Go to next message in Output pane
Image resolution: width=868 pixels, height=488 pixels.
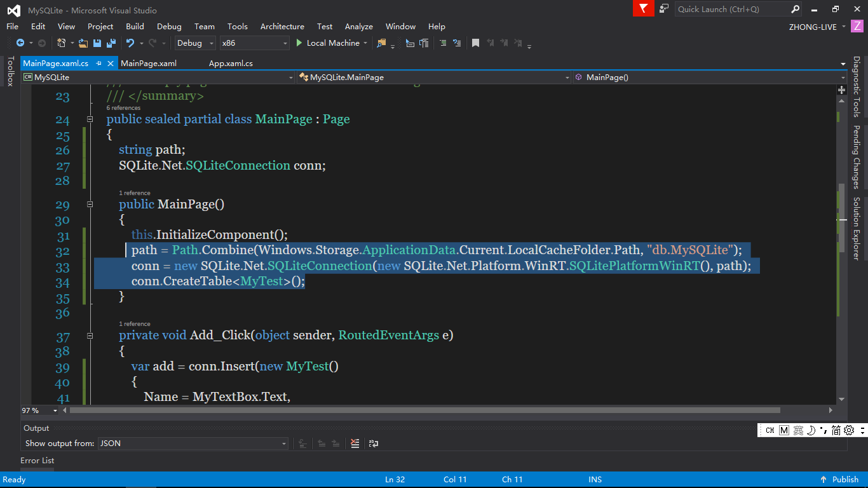[336, 444]
